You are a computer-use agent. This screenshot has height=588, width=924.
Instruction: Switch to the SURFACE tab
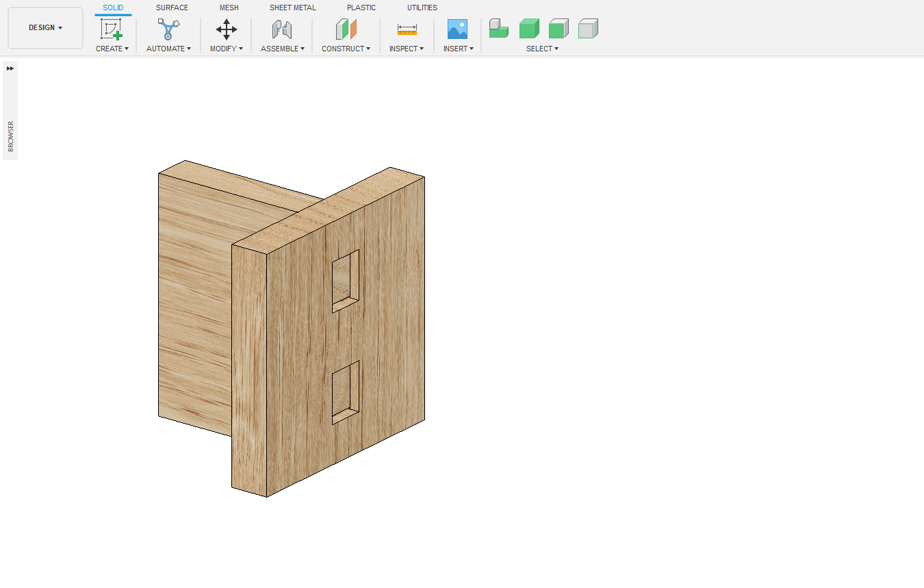click(x=172, y=8)
